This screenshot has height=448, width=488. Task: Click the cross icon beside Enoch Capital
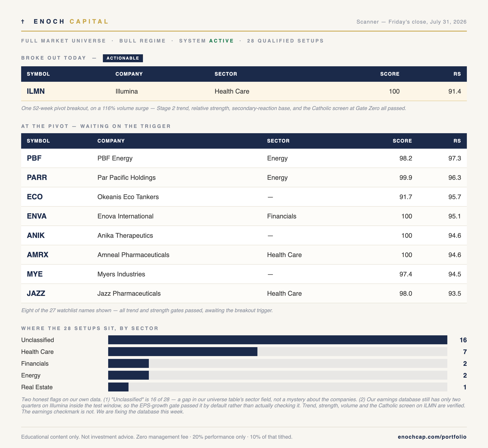click(23, 22)
